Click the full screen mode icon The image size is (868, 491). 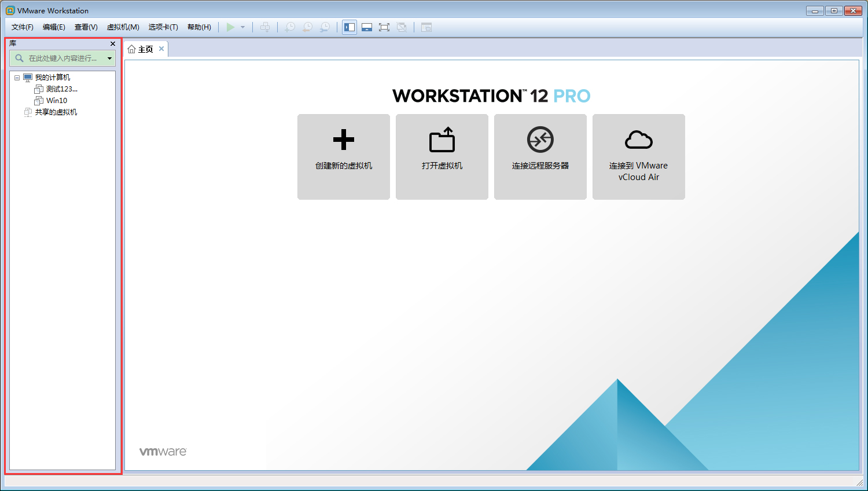[x=384, y=27]
